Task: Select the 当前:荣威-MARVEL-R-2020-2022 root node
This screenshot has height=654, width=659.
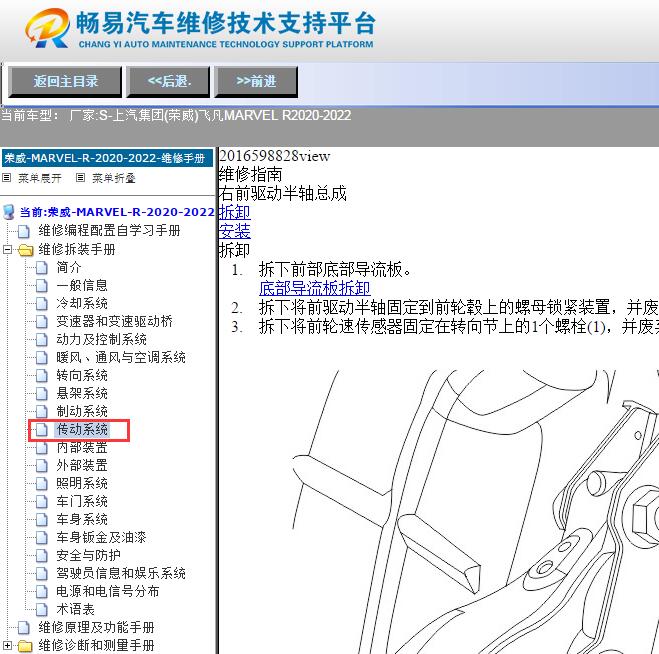Action: 117,212
